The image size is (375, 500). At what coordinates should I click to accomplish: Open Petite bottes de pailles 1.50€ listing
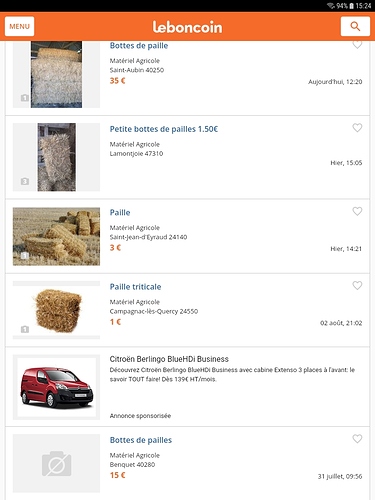(x=164, y=129)
